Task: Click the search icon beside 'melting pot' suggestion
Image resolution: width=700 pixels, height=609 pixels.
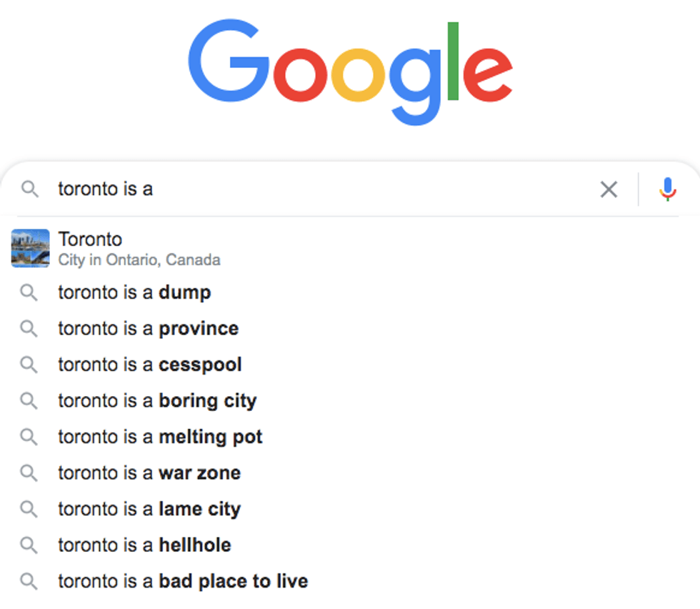Action: [x=29, y=437]
